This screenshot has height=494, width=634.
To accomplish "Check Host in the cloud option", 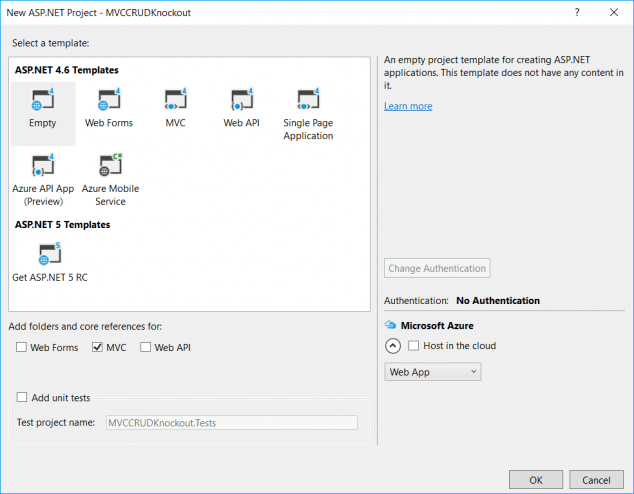I will [x=414, y=346].
